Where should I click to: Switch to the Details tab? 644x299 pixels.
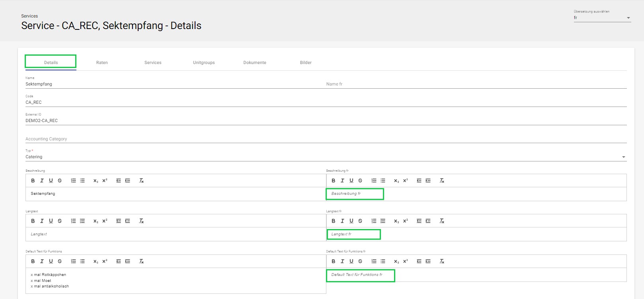coord(51,62)
